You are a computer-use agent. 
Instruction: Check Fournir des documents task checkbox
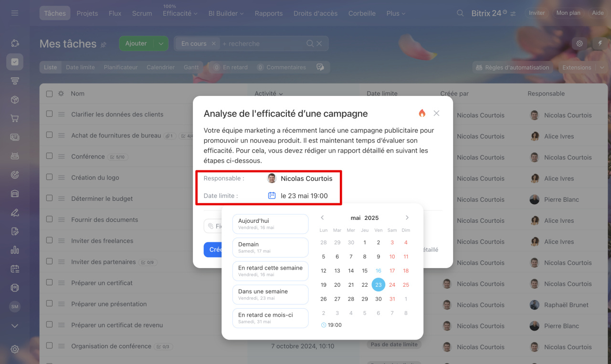click(x=49, y=219)
